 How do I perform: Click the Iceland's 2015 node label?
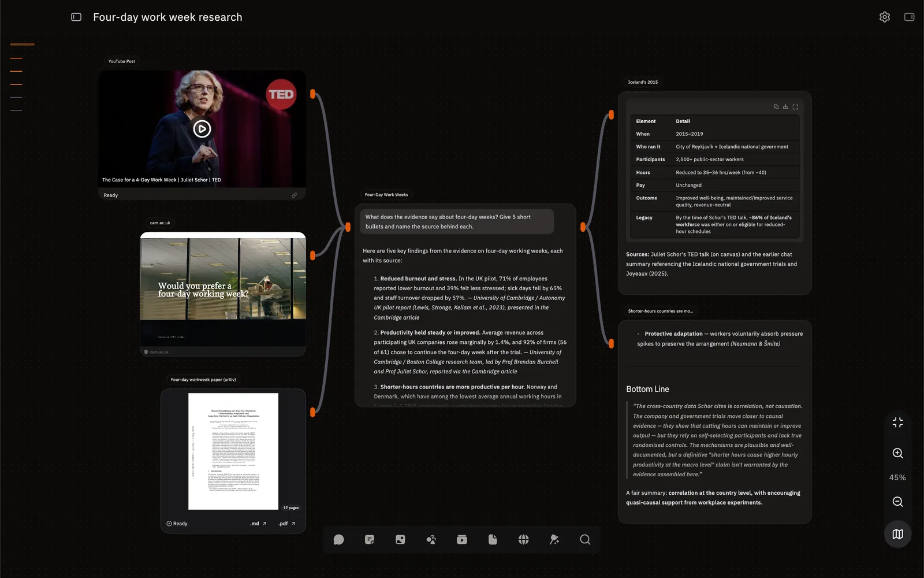coord(643,82)
